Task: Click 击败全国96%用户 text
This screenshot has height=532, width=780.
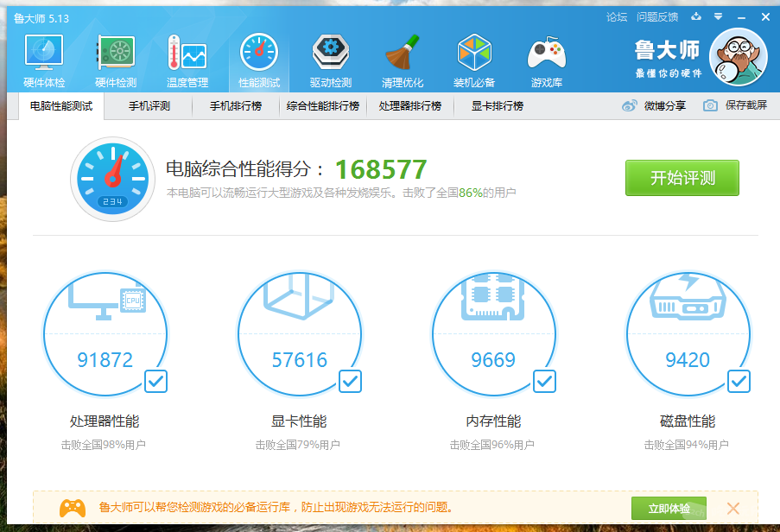Action: pos(492,445)
